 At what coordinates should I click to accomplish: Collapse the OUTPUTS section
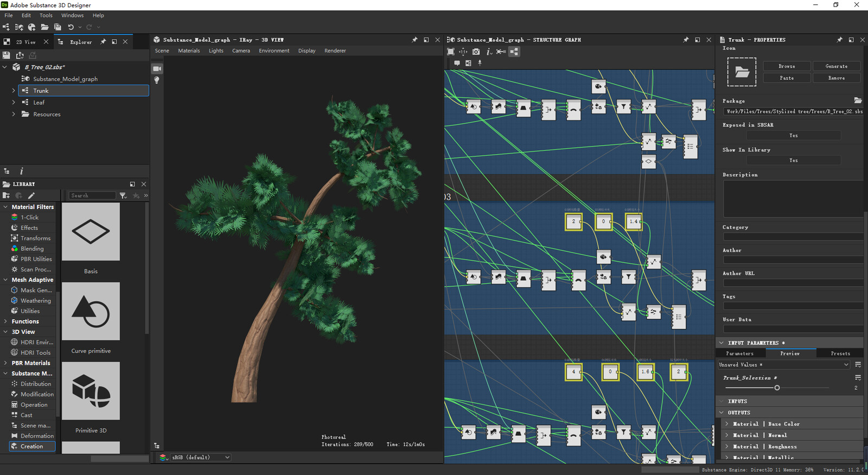[722, 413]
